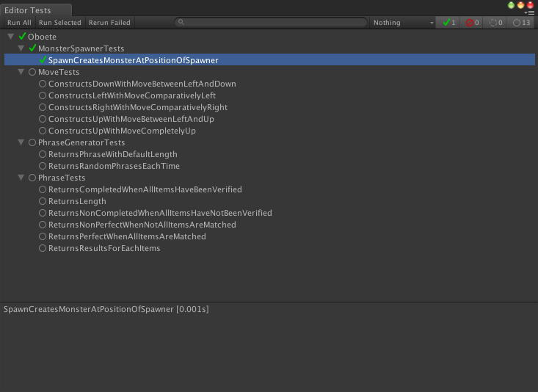Click the result text showing [0.001s]
The image size is (538, 392).
(192, 309)
